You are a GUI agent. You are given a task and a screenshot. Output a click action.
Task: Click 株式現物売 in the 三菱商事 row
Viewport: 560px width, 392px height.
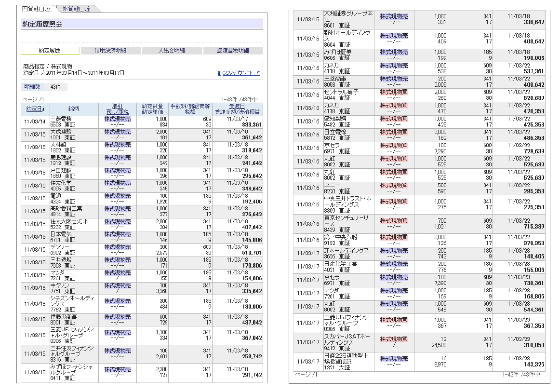394,79
